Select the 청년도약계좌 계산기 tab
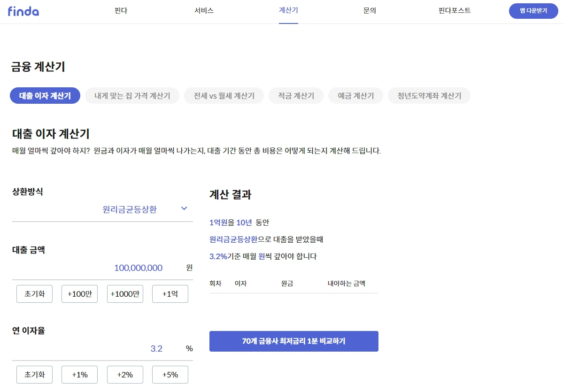Image resolution: width=563 pixels, height=392 pixels. (429, 95)
